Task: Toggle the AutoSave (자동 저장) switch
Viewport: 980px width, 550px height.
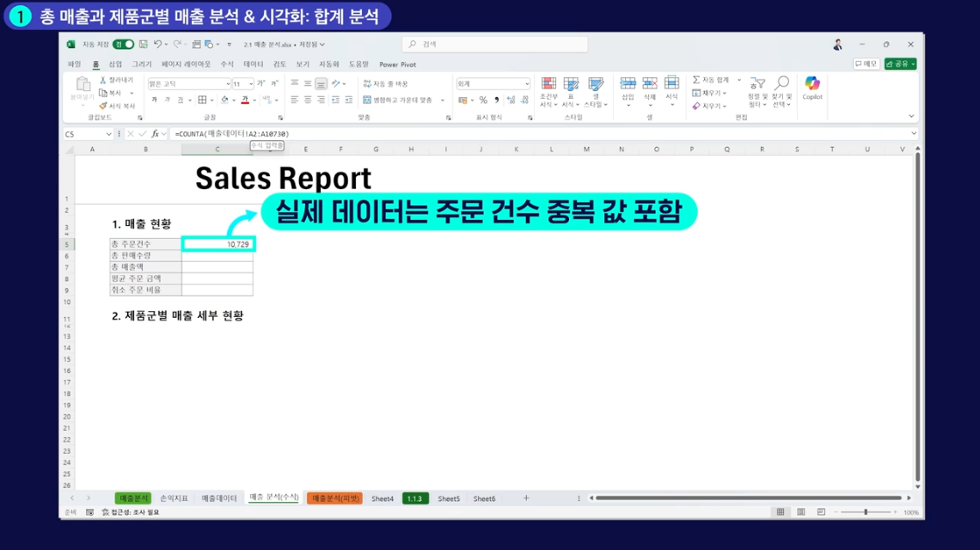Action: pyautogui.click(x=124, y=45)
